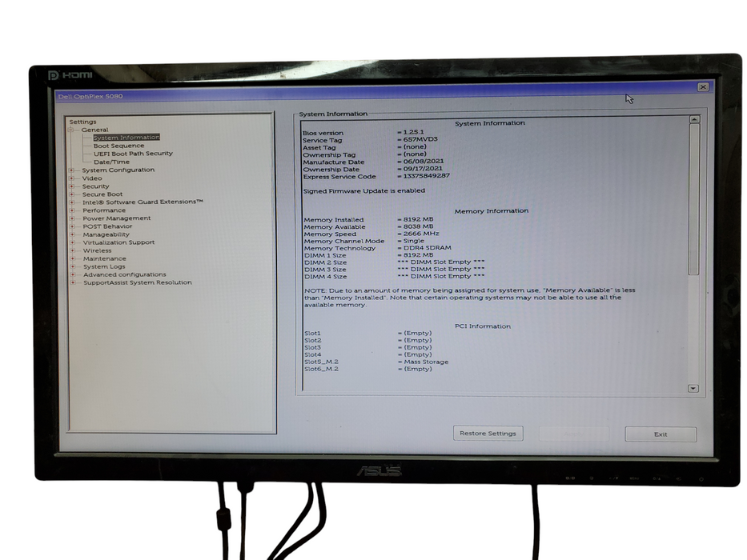This screenshot has height=560, width=747.
Task: Expand the Wireless node
Action: point(72,250)
